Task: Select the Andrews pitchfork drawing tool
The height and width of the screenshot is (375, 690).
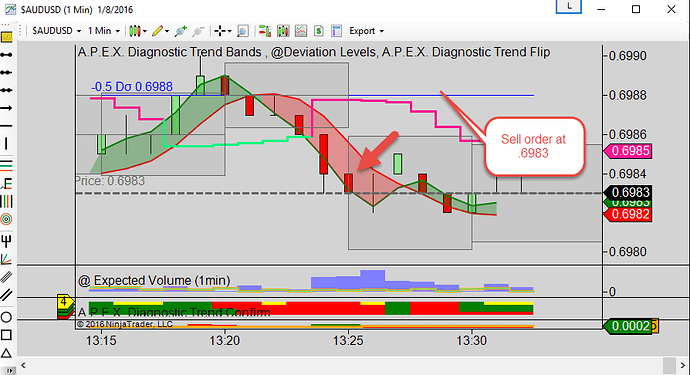Action: [x=6, y=241]
